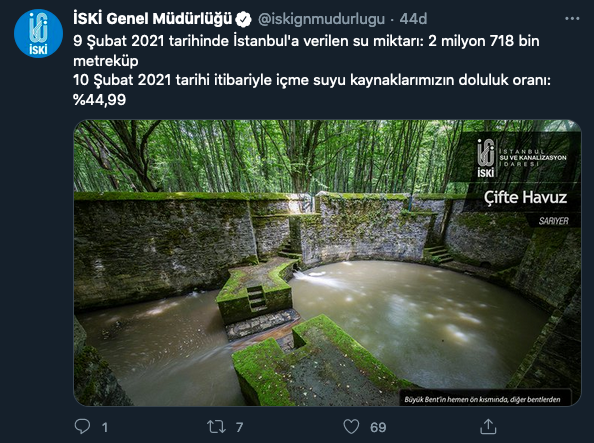Open the Çifte Havuz photo attachment
This screenshot has width=594, height=443.
coord(327,263)
